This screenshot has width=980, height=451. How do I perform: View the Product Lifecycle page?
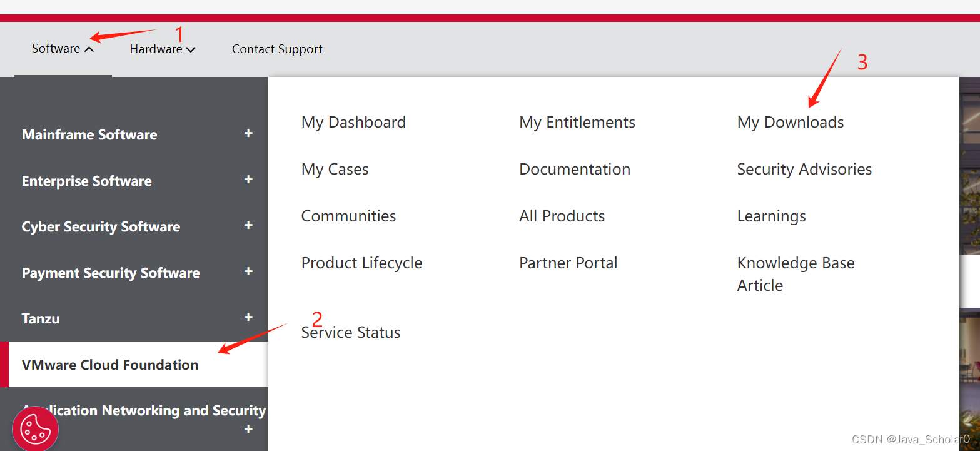coord(361,263)
